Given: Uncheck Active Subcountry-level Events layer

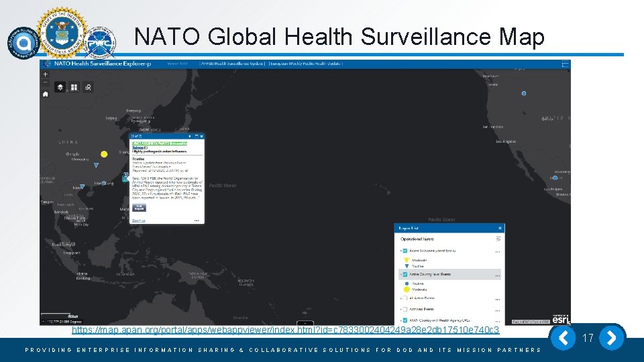Looking at the screenshot, I should (405, 251).
